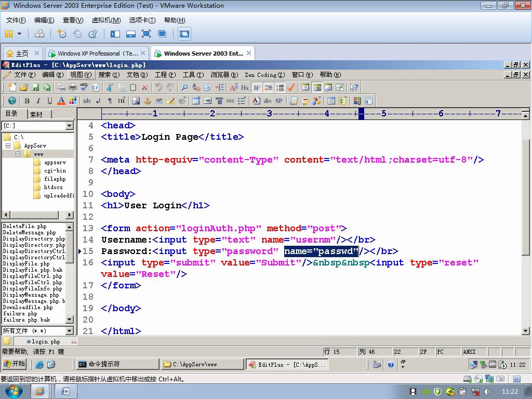Open VMware pause button dropdown arrow
Image resolution: width=532 pixels, height=399 pixels.
tap(19, 34)
